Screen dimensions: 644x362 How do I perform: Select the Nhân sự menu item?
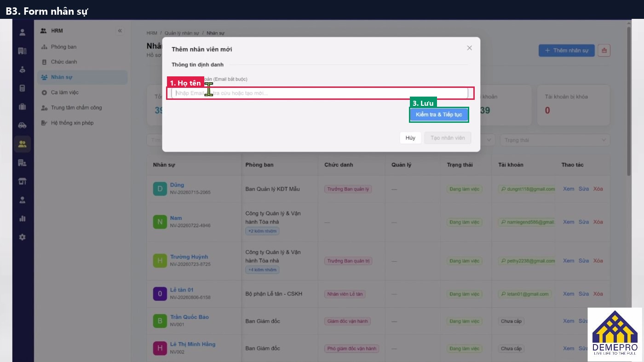pos(82,77)
